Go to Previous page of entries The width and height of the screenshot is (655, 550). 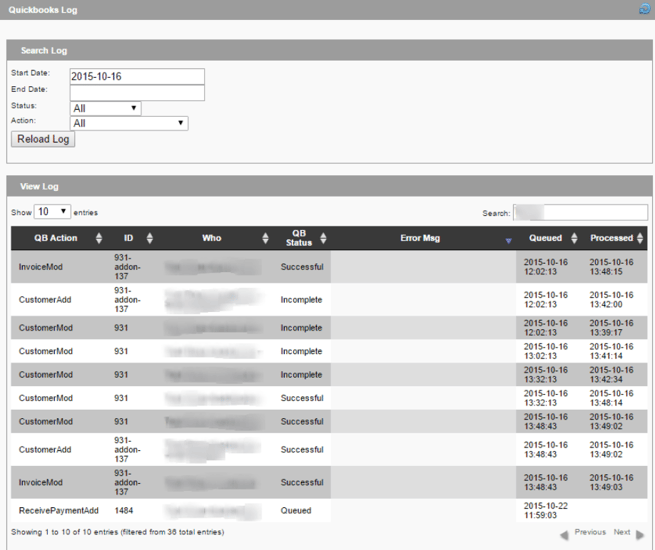click(584, 533)
